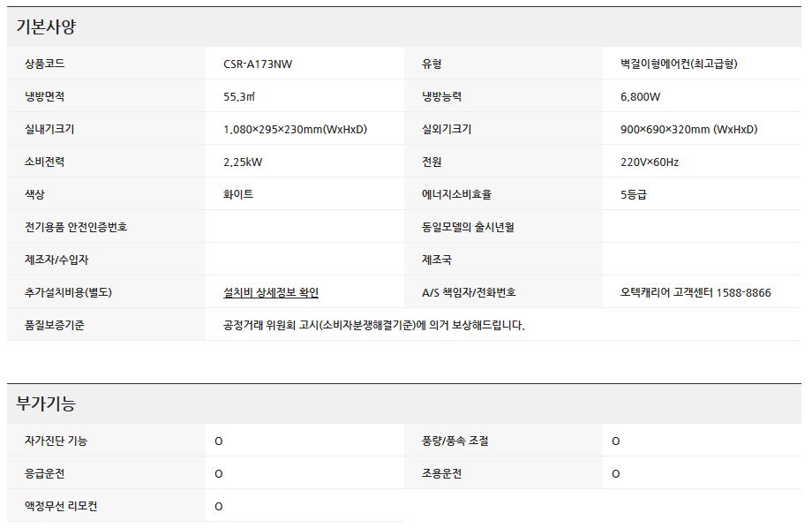Click product code value CSR-A173NW

point(258,64)
